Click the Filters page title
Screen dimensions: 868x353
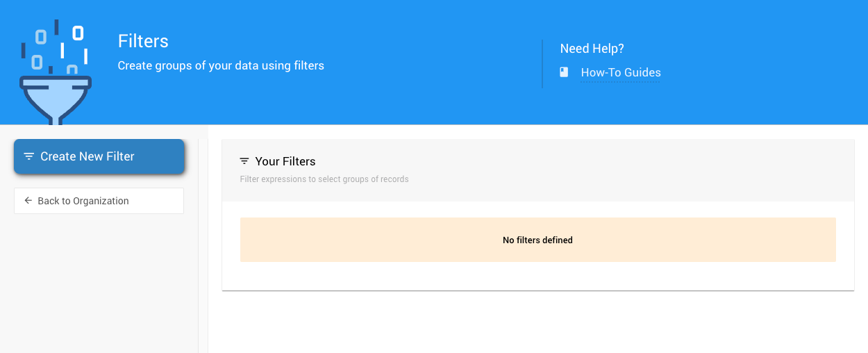pos(143,41)
